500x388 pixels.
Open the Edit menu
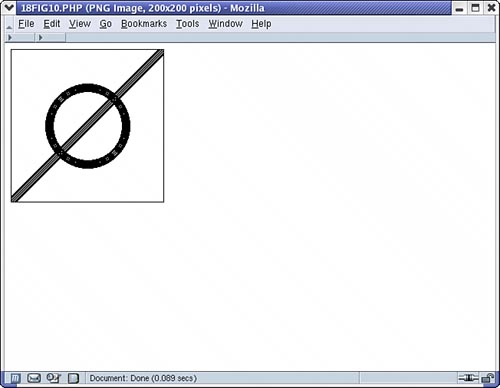[x=52, y=24]
